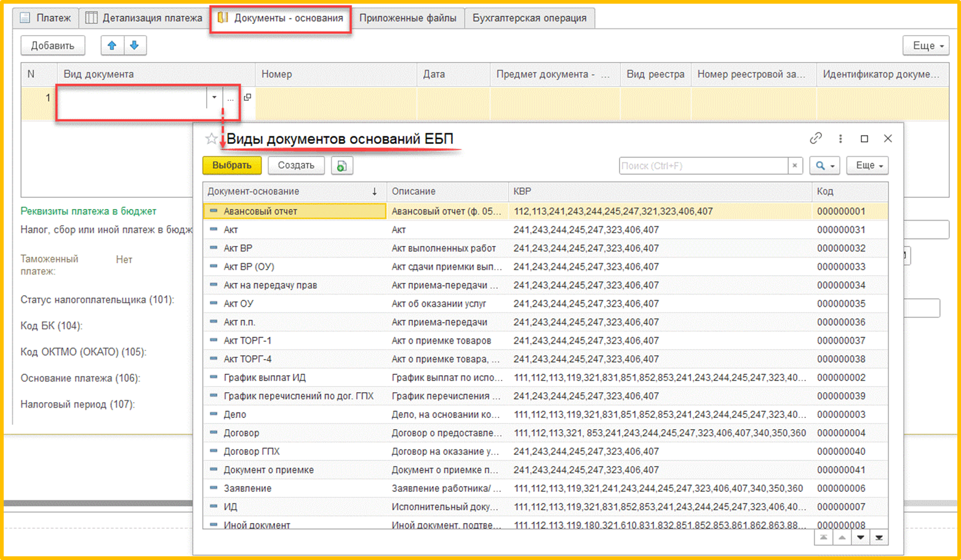Select the График выплат ИД row

[545, 377]
